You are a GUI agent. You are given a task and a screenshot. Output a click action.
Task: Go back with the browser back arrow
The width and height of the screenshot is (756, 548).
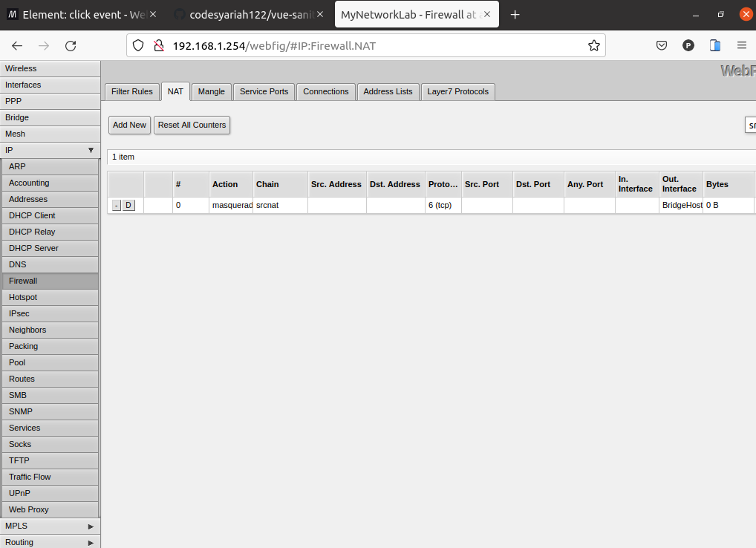[x=17, y=46]
